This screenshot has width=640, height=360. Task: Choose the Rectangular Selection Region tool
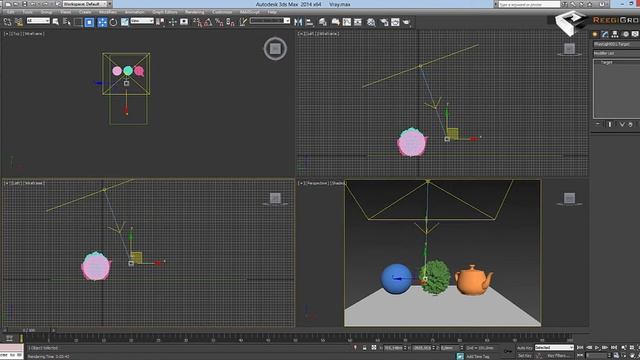click(x=78, y=22)
